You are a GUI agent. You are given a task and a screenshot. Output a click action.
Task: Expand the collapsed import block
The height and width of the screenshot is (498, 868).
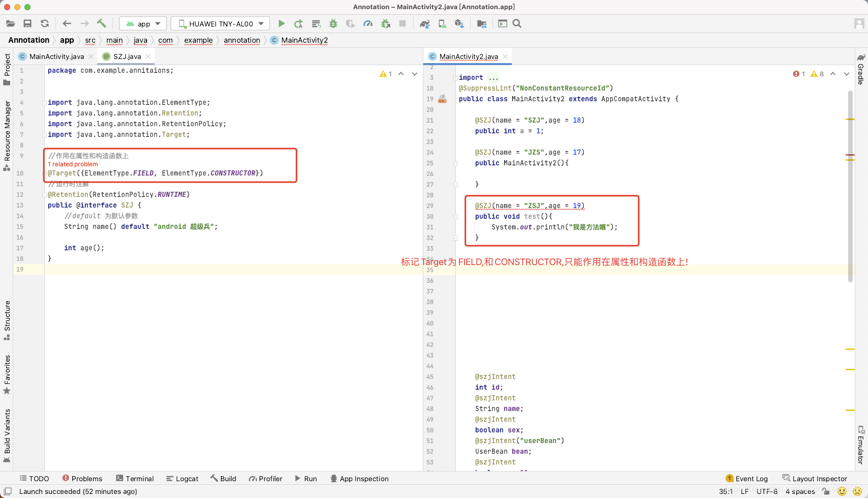coord(494,78)
